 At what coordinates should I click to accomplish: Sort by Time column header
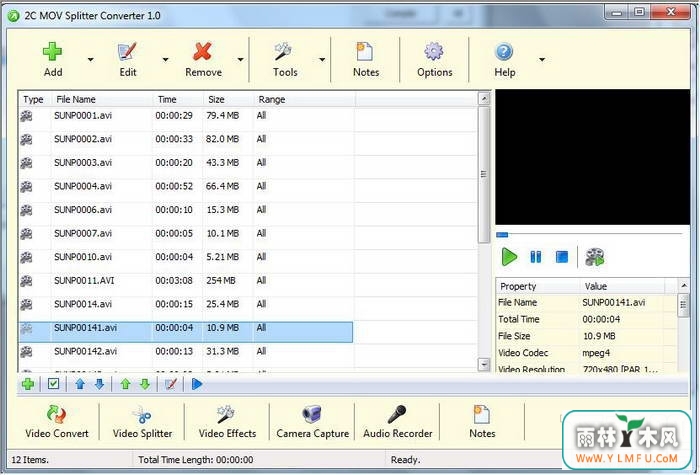pos(178,100)
